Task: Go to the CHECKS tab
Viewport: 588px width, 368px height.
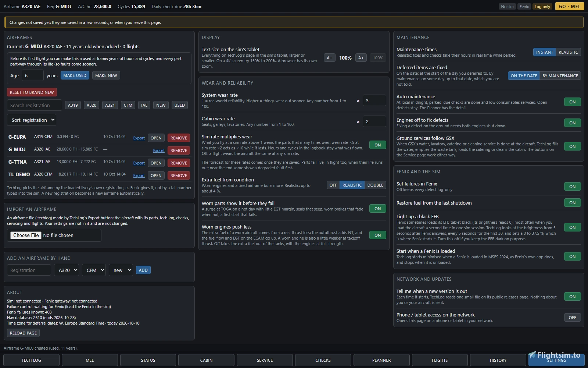Action: point(323,360)
